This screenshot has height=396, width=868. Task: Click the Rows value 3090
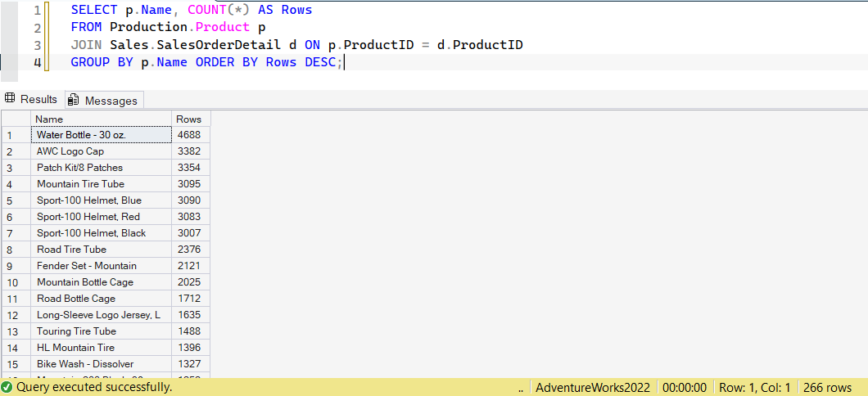coord(191,200)
